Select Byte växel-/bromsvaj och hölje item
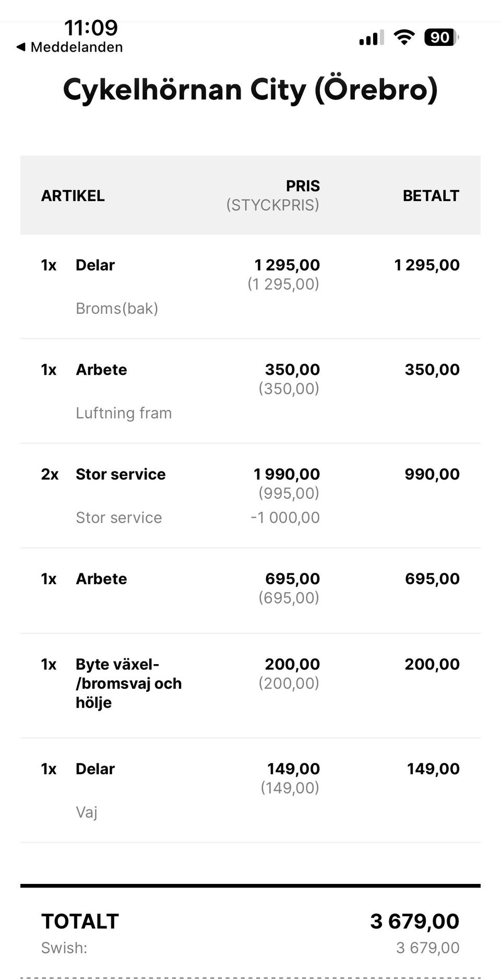This screenshot has height=980, width=501. pos(128,683)
